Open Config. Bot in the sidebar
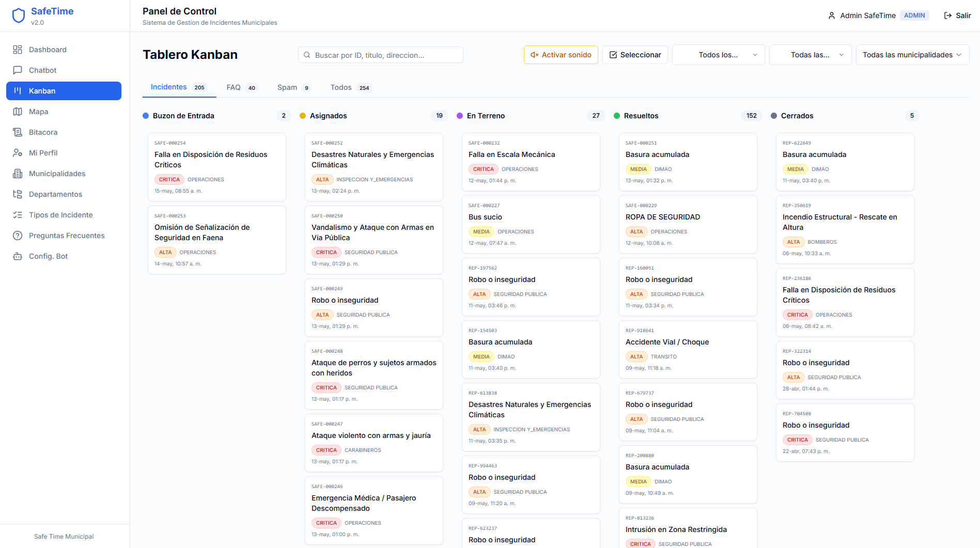 (64, 256)
